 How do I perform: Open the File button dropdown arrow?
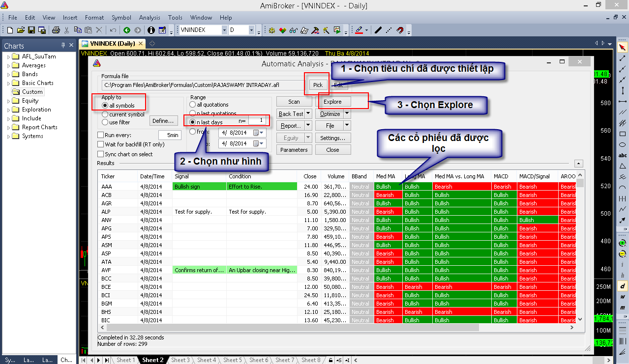click(347, 126)
